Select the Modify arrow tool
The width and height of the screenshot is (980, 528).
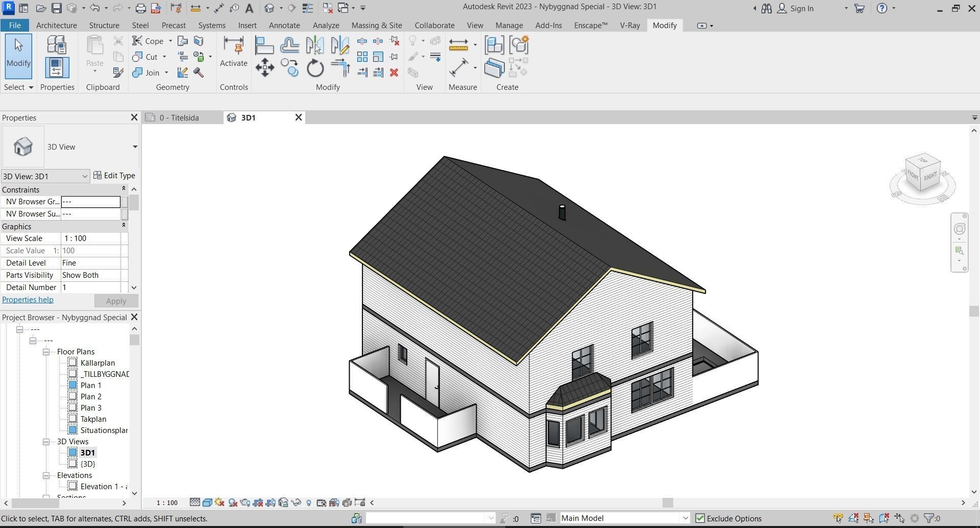[18, 56]
